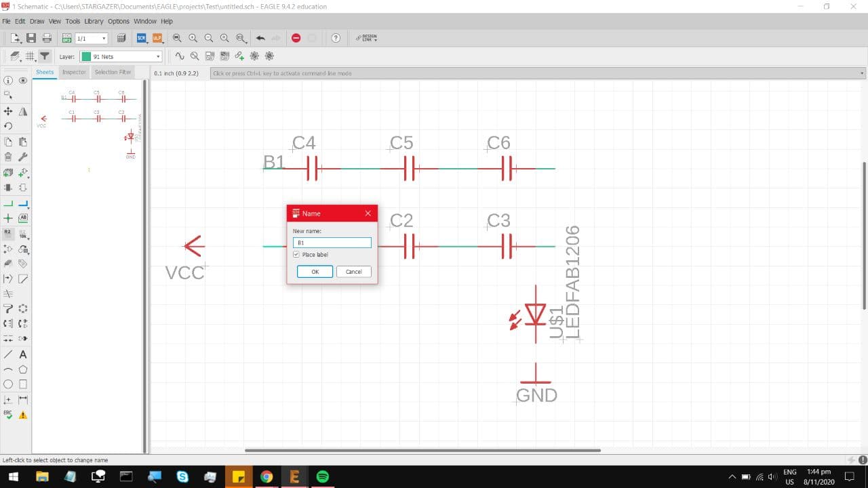Select the Dimension tool
The image size is (868, 488).
pyautogui.click(x=23, y=400)
